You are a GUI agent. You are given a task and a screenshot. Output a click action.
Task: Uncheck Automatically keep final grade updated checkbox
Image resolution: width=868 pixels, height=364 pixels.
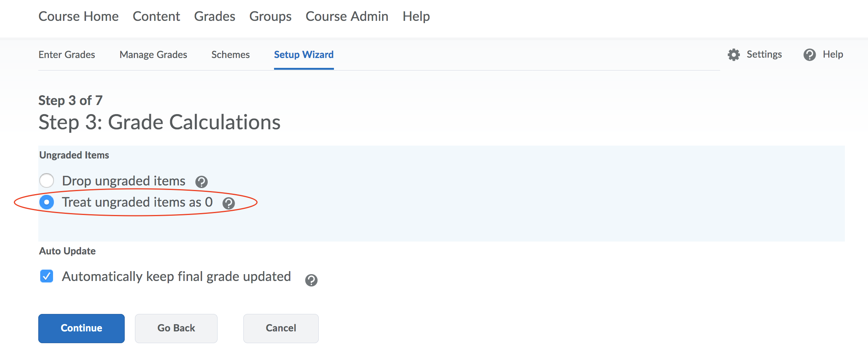point(47,276)
